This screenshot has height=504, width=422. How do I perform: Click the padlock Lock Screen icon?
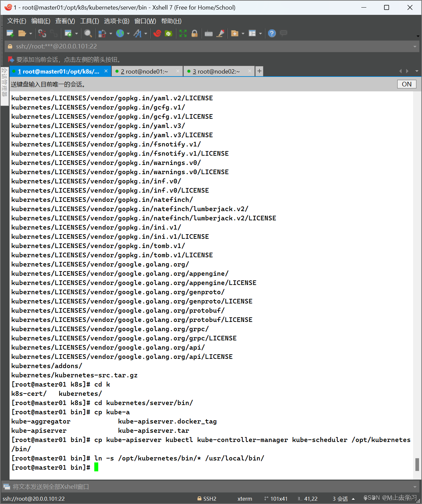point(195,33)
